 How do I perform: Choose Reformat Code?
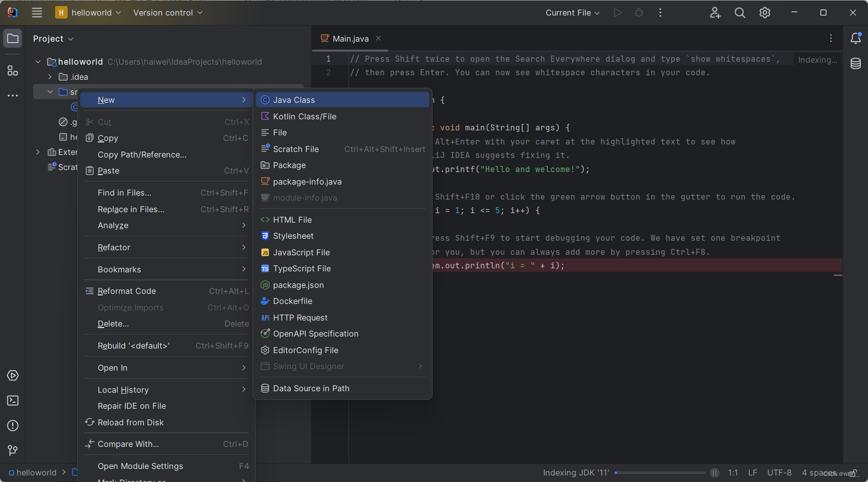[166, 291]
